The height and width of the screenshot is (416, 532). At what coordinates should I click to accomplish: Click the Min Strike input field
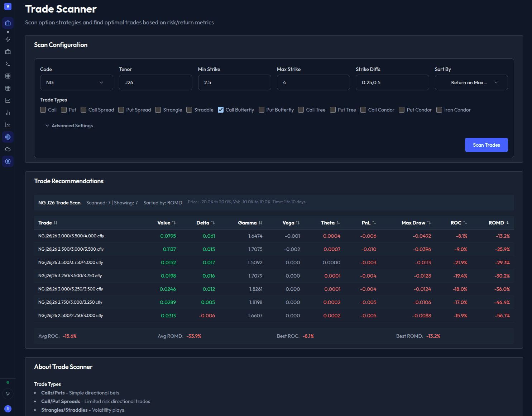tap(234, 82)
